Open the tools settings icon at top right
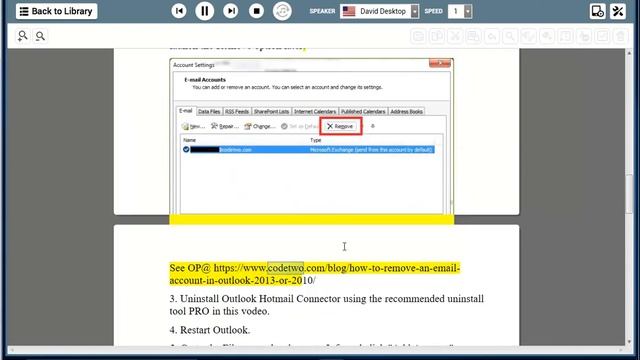 tap(618, 11)
